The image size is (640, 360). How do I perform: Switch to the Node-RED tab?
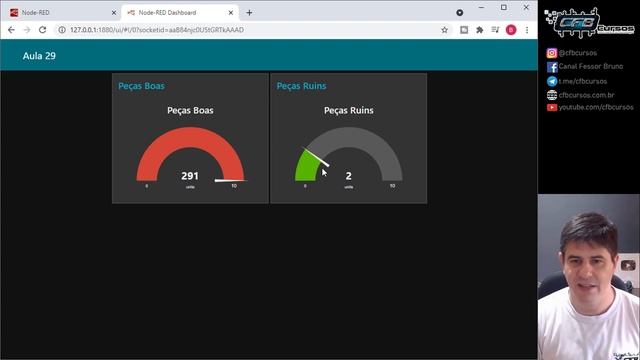[x=63, y=13]
